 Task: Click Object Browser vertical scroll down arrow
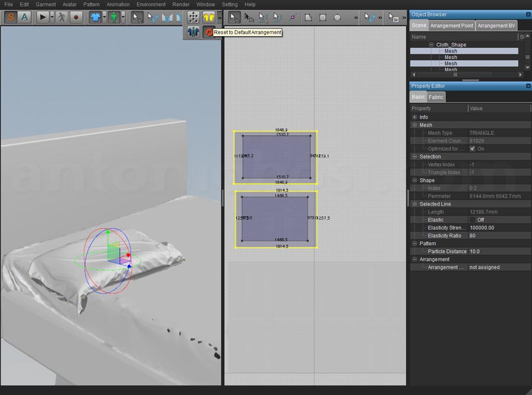528,67
